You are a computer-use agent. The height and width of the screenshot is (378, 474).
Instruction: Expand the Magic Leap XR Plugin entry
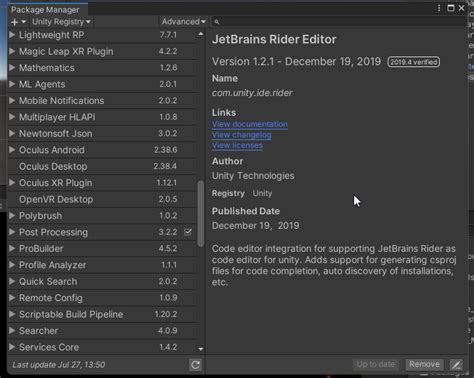(12, 51)
